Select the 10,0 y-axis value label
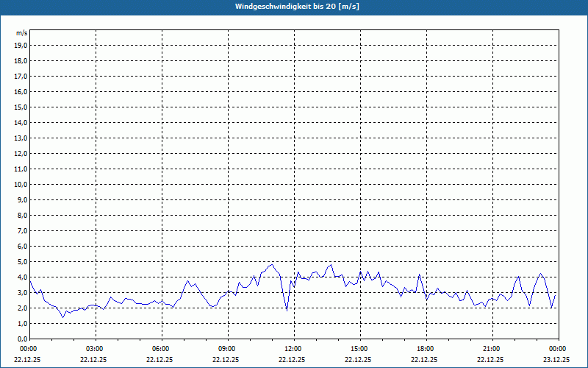Screen dimensions: 588x368 (21, 184)
